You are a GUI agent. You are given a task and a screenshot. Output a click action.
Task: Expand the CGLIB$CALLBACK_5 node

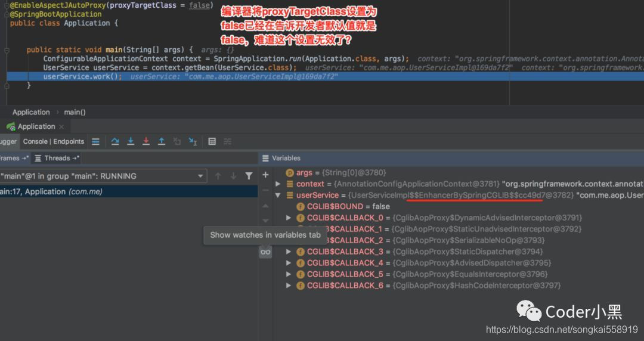click(289, 274)
